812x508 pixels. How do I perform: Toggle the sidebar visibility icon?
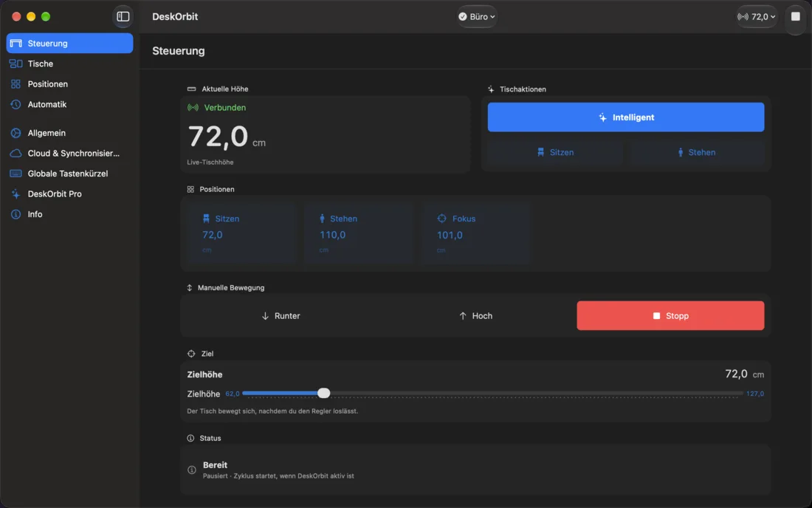coord(123,16)
